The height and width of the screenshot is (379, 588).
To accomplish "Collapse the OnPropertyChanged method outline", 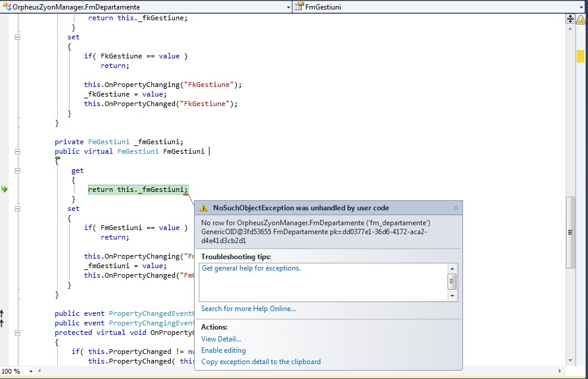I will click(17, 333).
